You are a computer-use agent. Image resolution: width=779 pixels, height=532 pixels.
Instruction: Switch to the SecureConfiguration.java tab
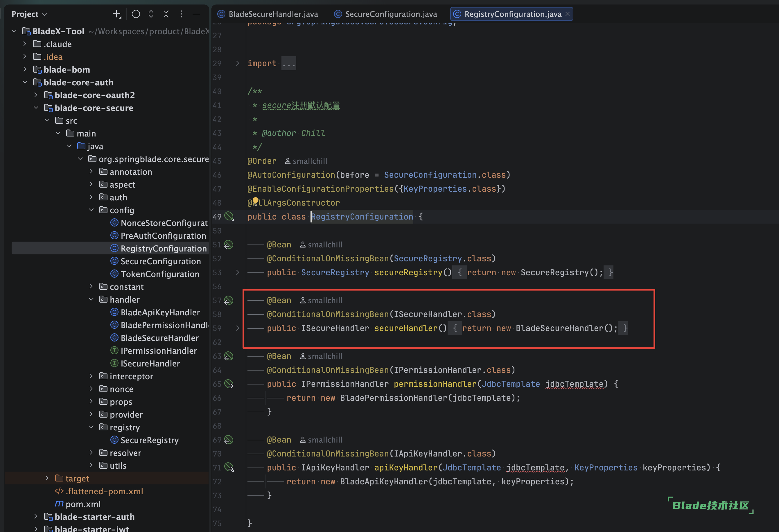pos(391,14)
